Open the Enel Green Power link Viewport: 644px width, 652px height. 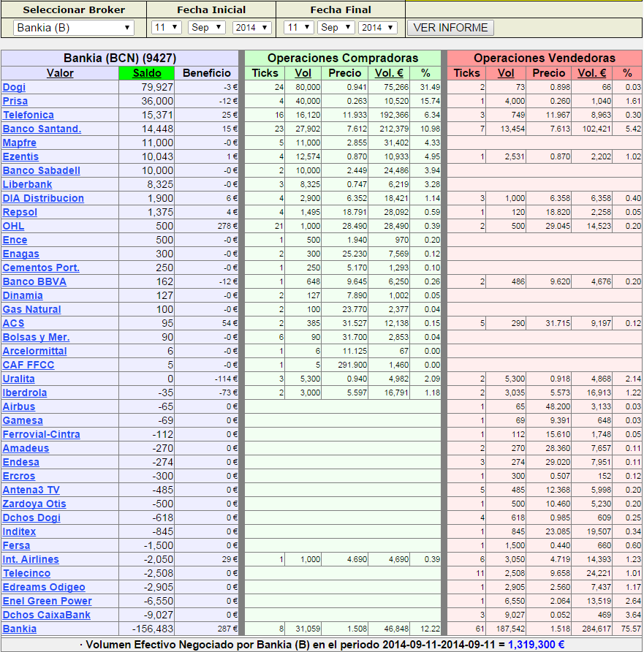[48, 602]
